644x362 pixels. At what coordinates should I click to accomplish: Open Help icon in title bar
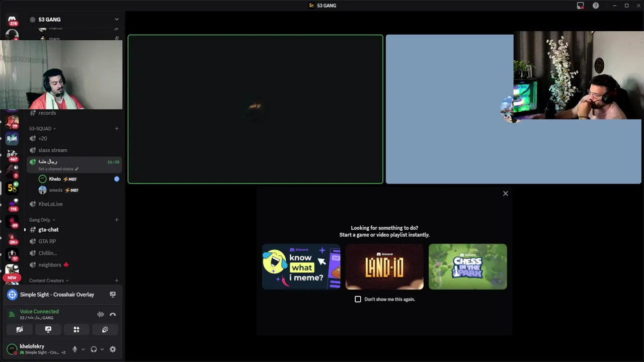[596, 6]
